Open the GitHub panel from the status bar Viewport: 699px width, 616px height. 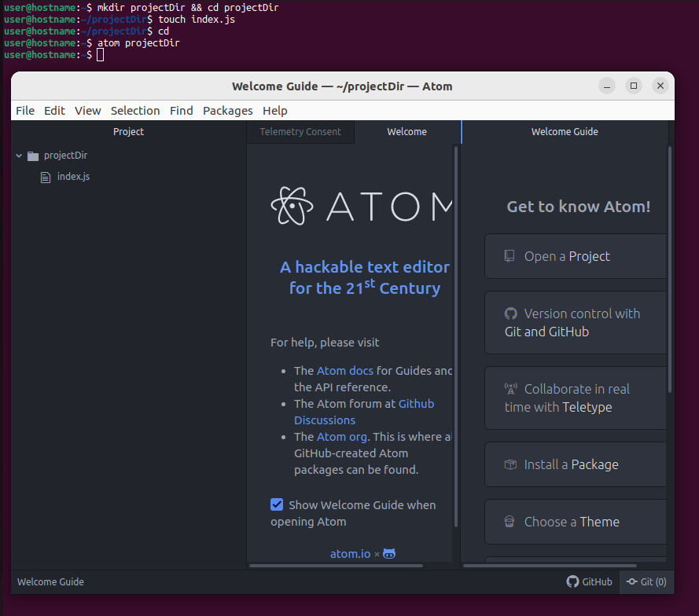coord(589,581)
